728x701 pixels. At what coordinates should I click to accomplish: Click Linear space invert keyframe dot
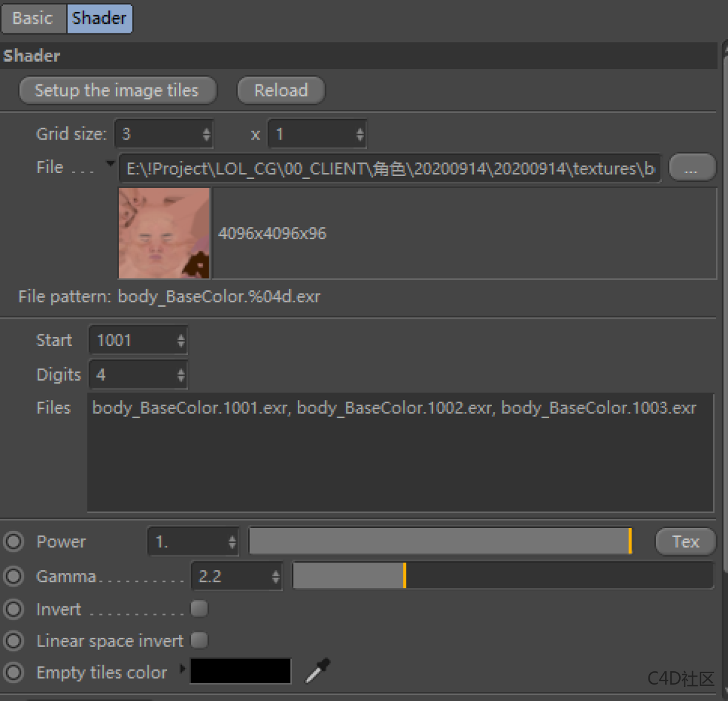pos(13,640)
